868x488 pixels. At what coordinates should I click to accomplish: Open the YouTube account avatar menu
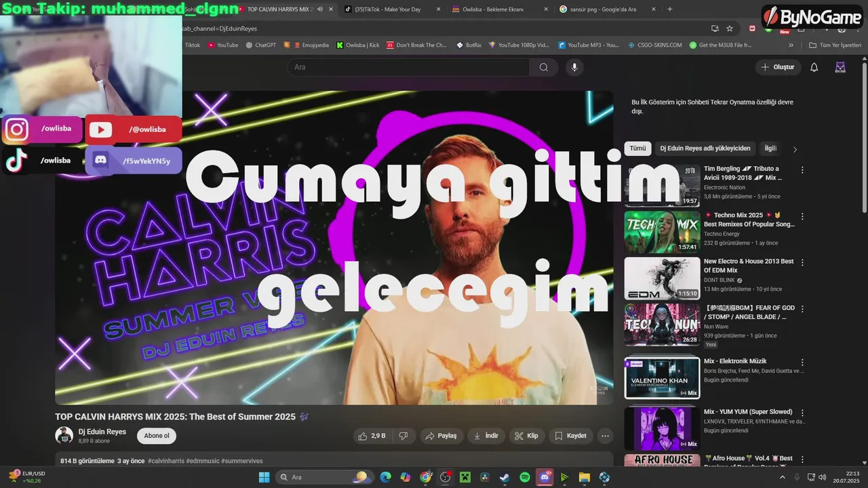(x=840, y=67)
